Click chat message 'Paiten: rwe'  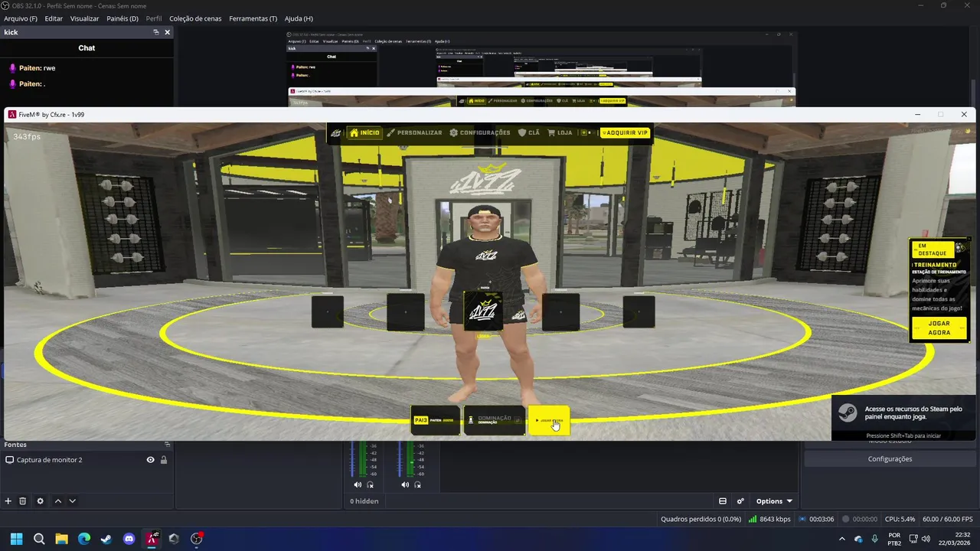pyautogui.click(x=37, y=68)
